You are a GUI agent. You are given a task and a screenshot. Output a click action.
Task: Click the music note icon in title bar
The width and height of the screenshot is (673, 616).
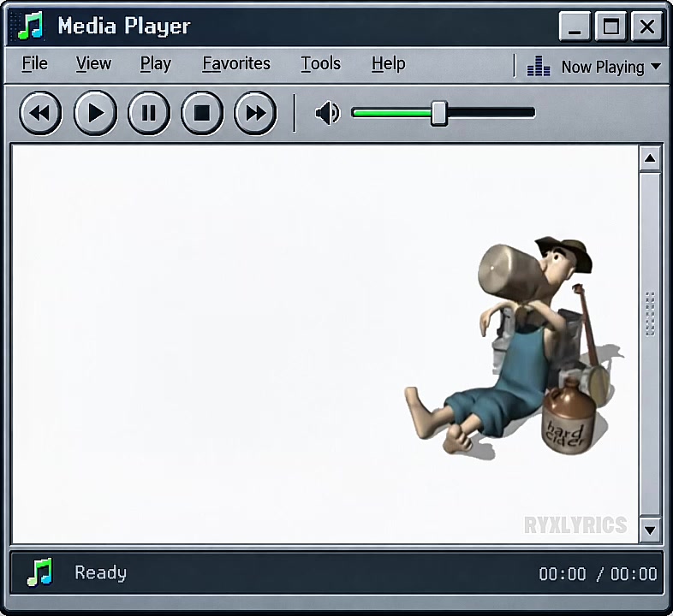30,26
